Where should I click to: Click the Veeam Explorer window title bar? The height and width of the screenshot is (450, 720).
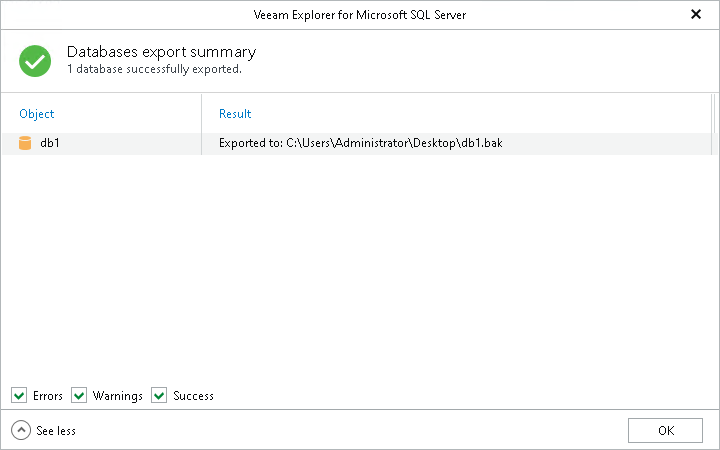click(x=359, y=15)
